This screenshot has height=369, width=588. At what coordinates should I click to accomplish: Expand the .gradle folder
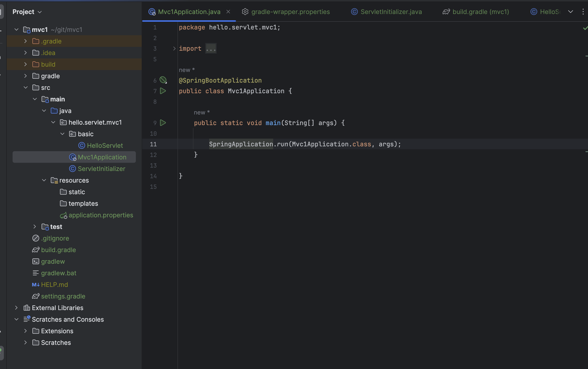[x=25, y=41]
